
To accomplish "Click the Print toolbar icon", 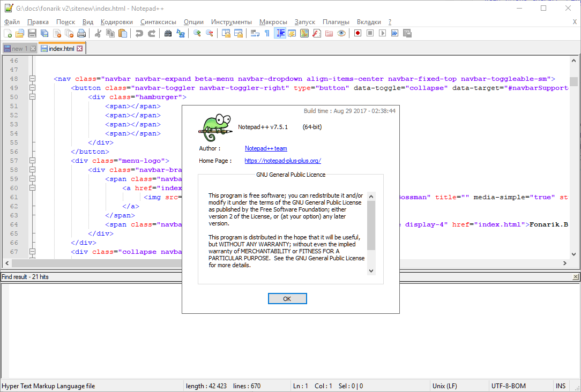I will (x=81, y=33).
